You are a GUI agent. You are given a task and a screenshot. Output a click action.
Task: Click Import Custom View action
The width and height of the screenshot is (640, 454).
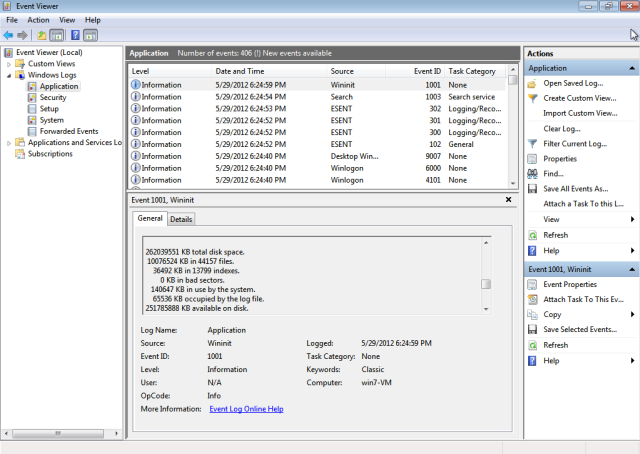point(580,114)
